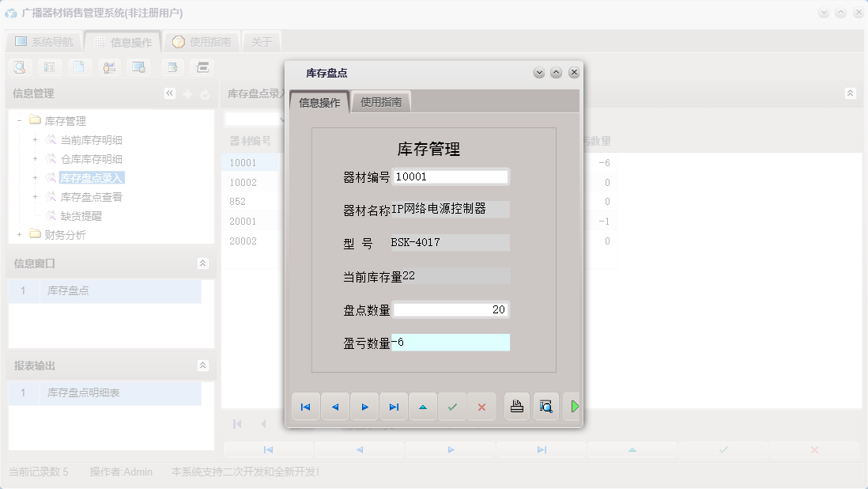Screen dimensions: 868x489
Task: Click the new document toolbar icon
Action: click(x=79, y=67)
